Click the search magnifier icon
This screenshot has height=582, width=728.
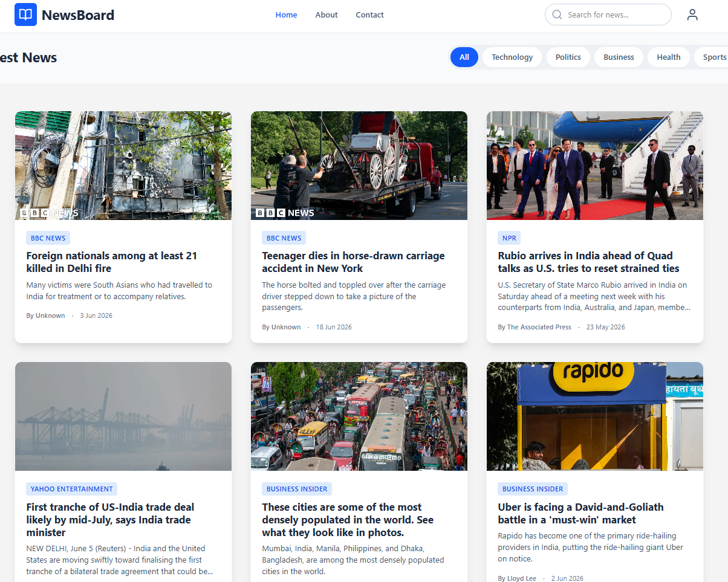click(557, 15)
